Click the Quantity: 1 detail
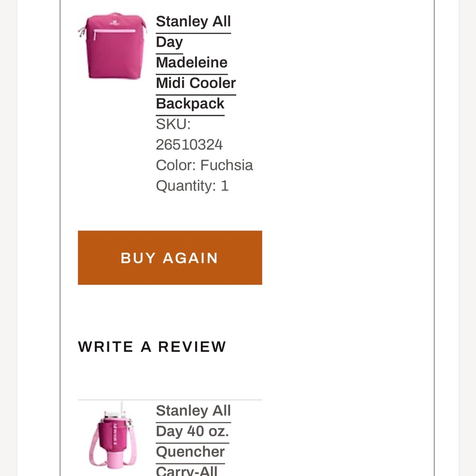 pyautogui.click(x=192, y=186)
